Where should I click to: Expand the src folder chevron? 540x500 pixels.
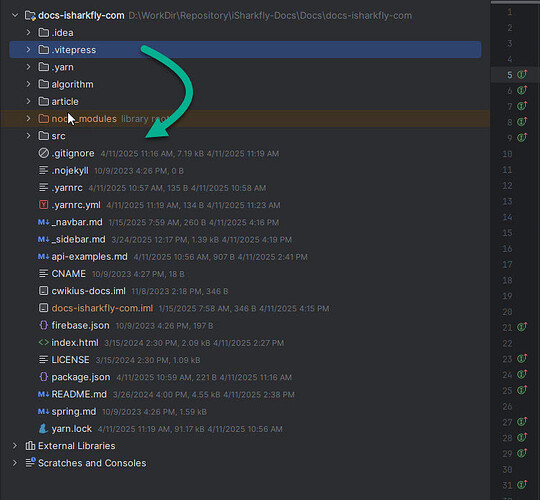click(x=28, y=136)
